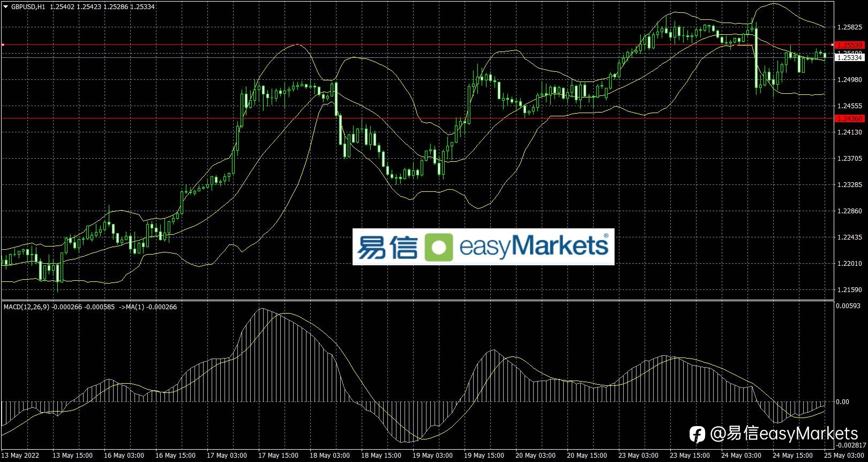
Task: Click the 17 May 15:00 time label
Action: [x=278, y=456]
